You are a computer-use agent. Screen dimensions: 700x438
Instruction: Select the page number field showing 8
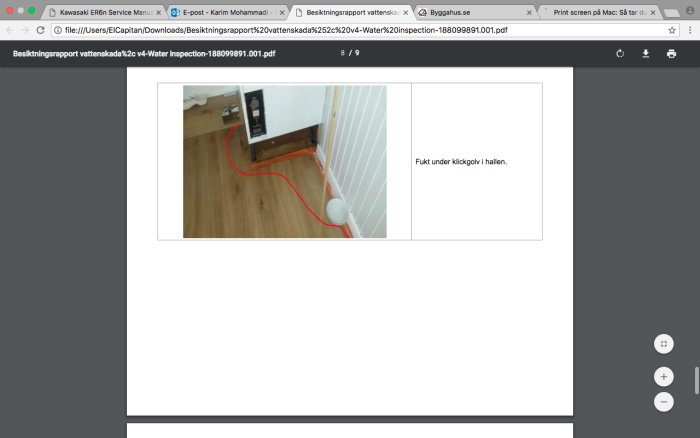point(342,53)
